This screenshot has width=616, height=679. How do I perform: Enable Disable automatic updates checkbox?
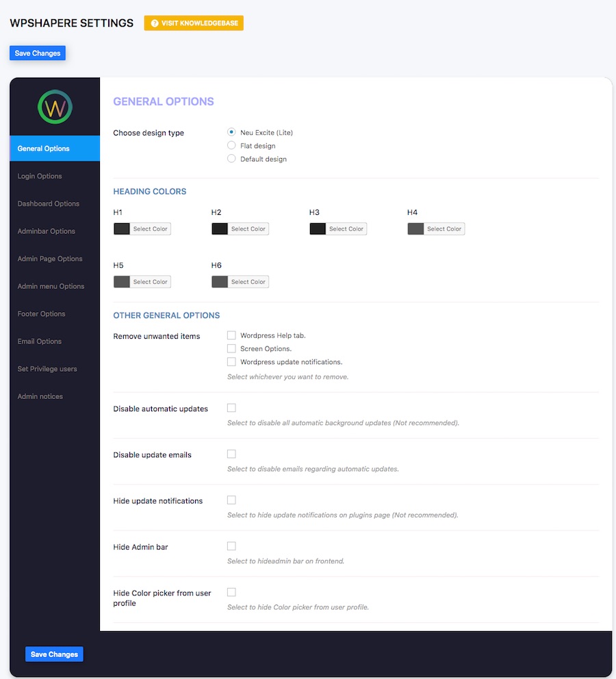click(231, 408)
